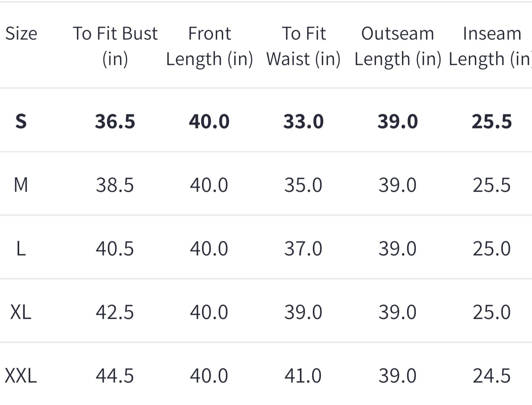
Task: Pick the XL size row label
Action: point(21,312)
